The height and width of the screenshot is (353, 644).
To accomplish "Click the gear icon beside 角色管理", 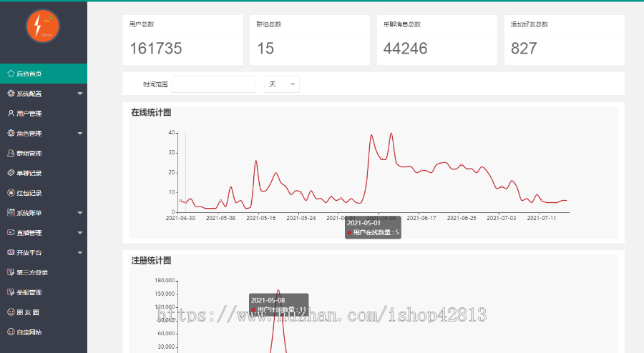I will tap(11, 133).
